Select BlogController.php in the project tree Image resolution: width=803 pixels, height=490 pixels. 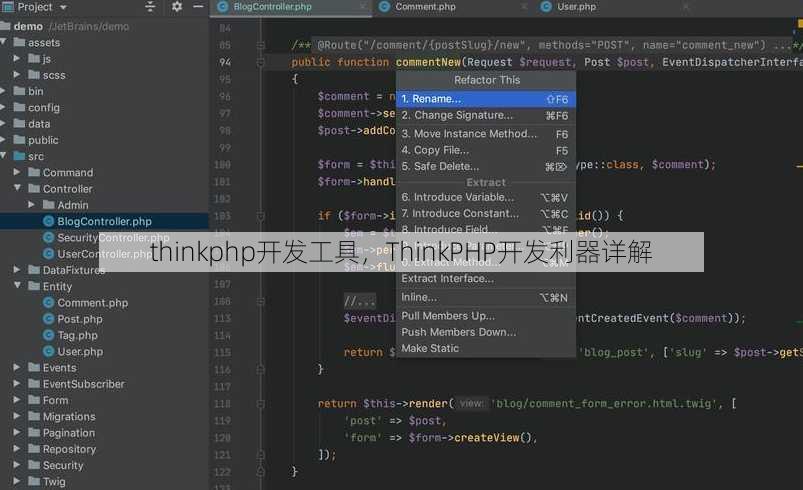(104, 221)
